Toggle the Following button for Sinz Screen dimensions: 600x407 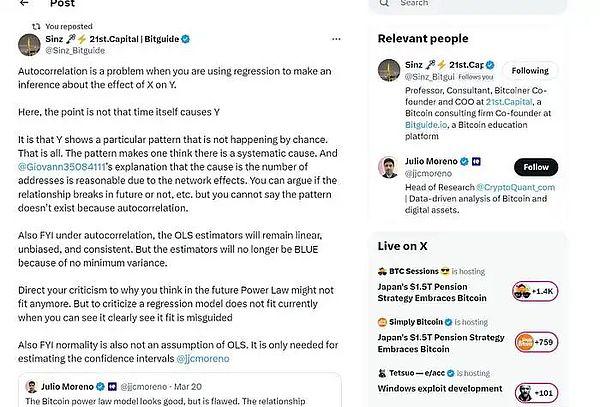[x=530, y=71]
